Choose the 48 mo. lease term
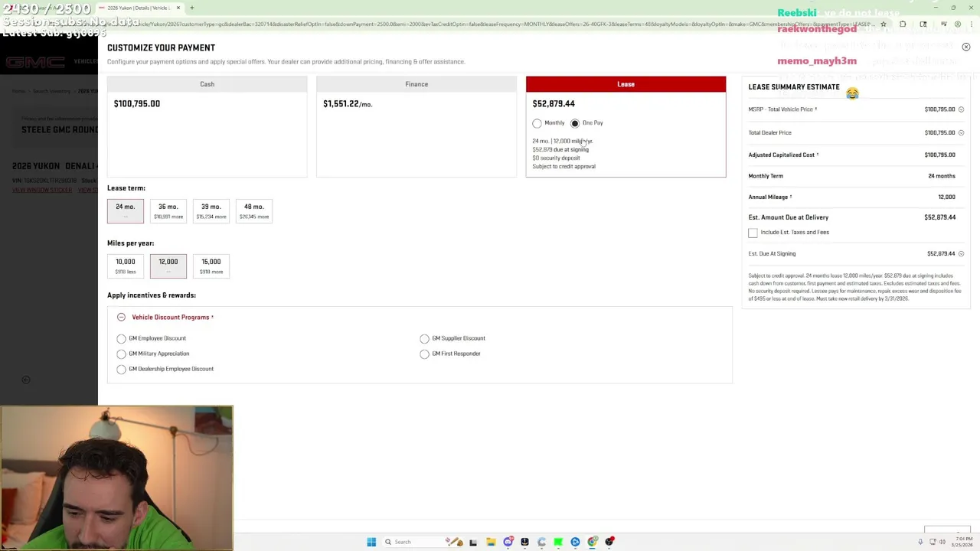Image resolution: width=980 pixels, height=551 pixels. (253, 211)
